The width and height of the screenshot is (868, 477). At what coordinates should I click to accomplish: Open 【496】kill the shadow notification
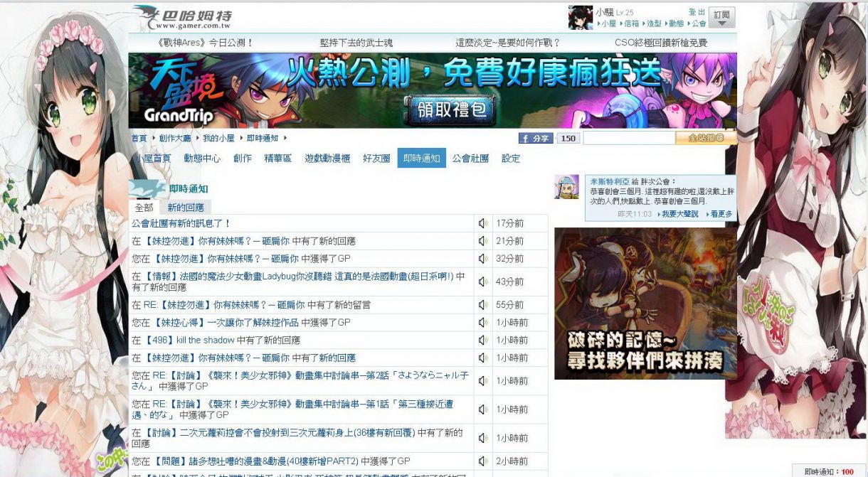pyautogui.click(x=216, y=341)
